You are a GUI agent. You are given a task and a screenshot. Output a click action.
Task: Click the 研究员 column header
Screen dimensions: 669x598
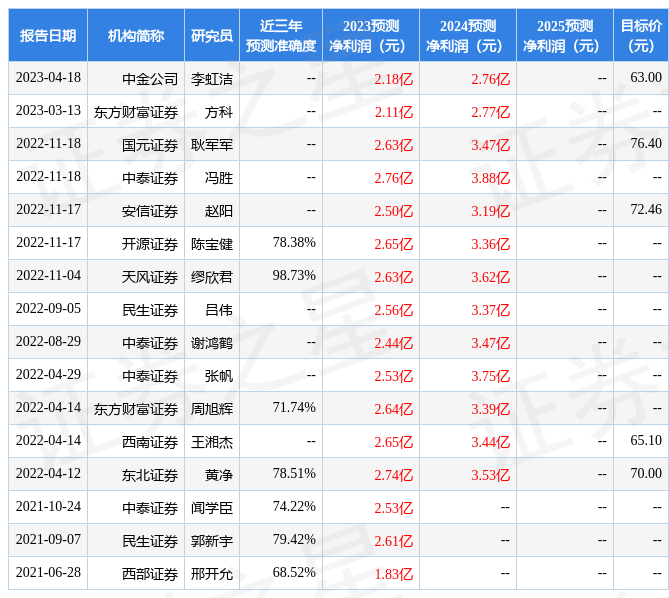point(212,35)
